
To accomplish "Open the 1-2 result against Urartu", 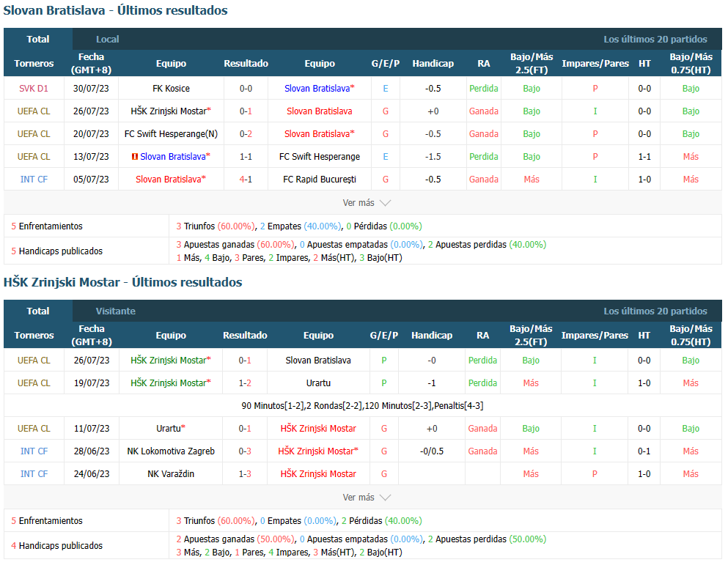I will point(245,383).
